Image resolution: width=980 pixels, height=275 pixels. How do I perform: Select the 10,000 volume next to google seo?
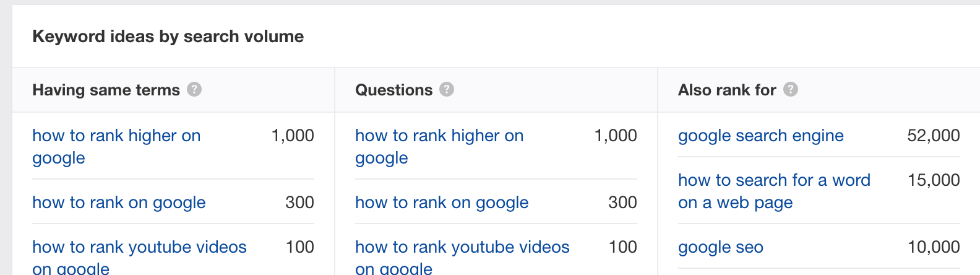tap(934, 247)
